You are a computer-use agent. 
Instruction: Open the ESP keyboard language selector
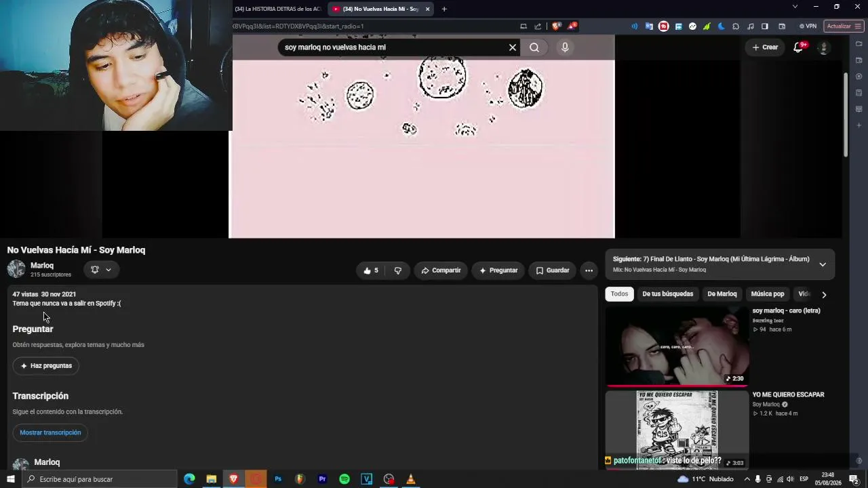point(804,479)
